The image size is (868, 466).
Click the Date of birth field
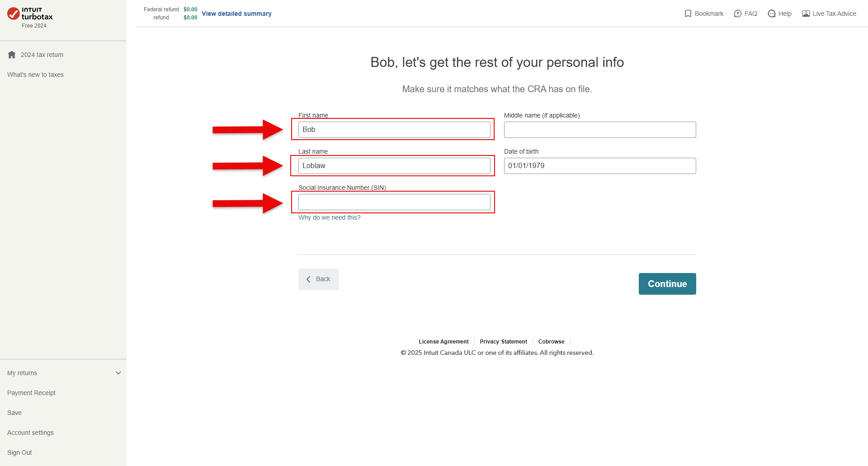click(600, 166)
